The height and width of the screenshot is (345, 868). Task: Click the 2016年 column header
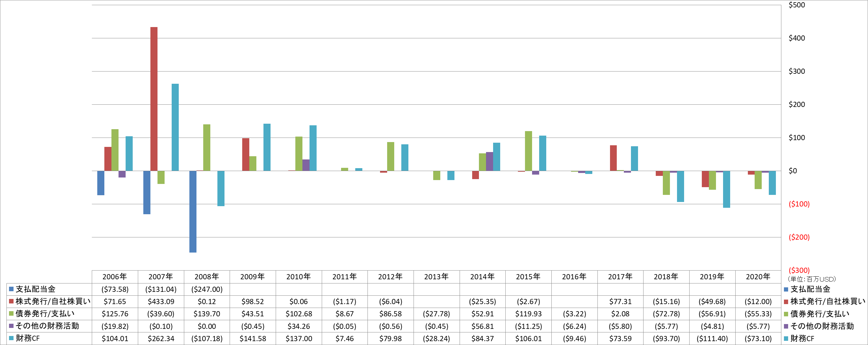(574, 277)
